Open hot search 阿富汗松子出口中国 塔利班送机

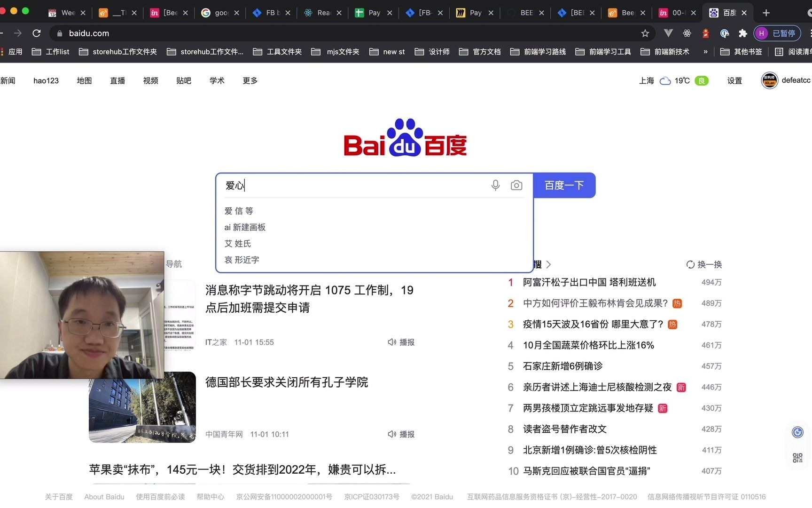pyautogui.click(x=589, y=282)
